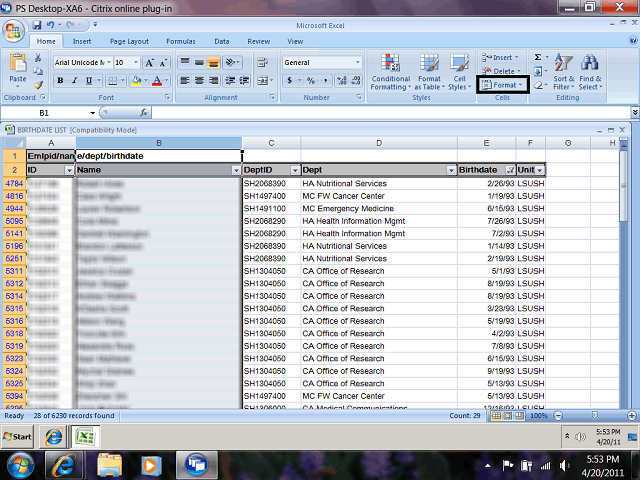640x480 pixels.
Task: Click the Windows Start button
Action: tap(22, 464)
